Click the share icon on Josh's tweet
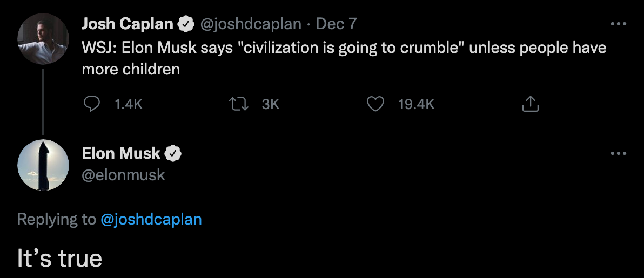This screenshot has height=278, width=644. coord(530,104)
